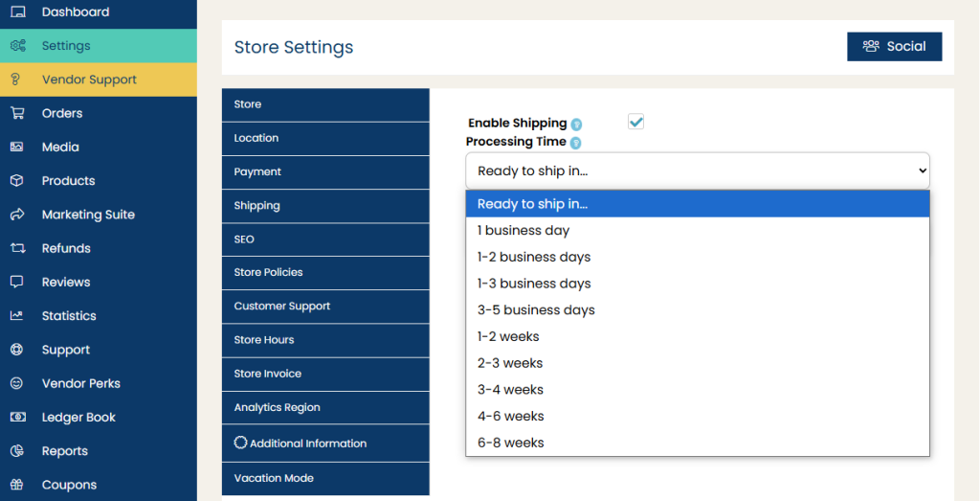Click the Statistics chart icon
The width and height of the screenshot is (980, 501).
coord(17,315)
